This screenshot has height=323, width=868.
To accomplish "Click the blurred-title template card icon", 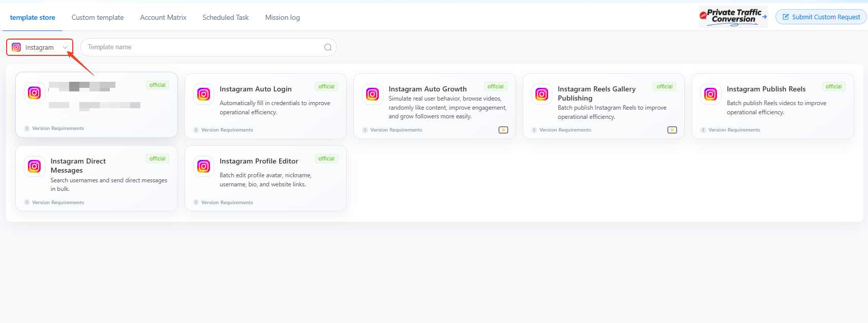I will [35, 92].
